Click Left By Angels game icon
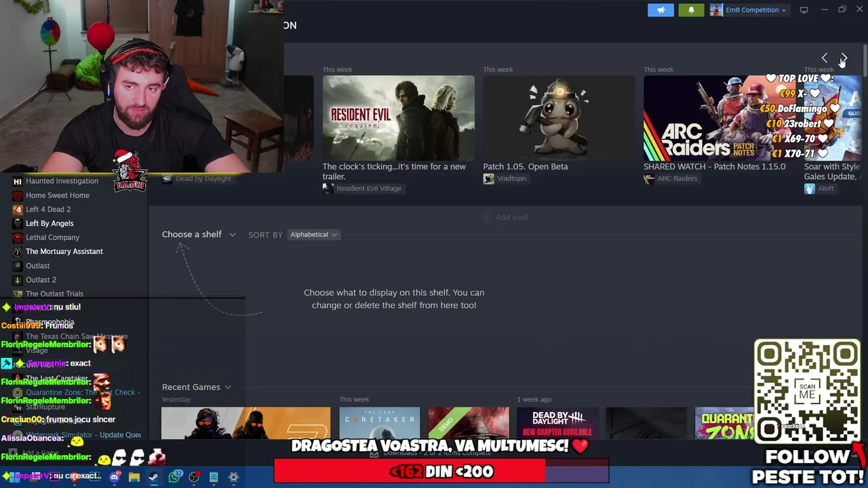 pos(18,224)
